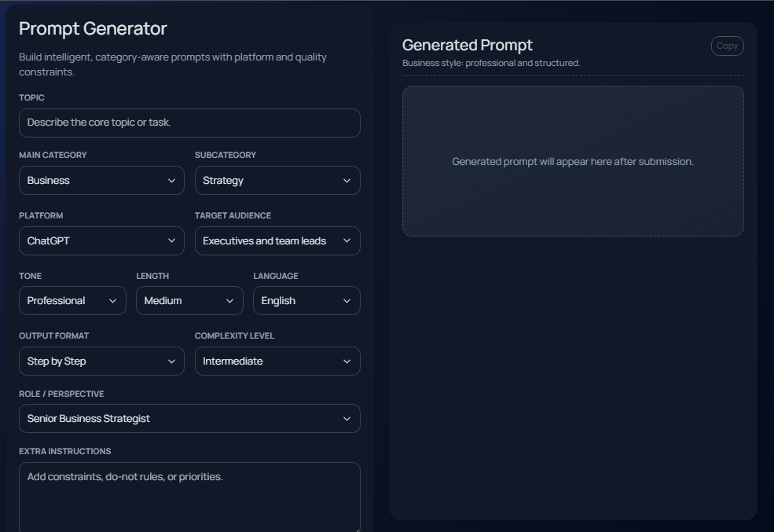The image size is (774, 532).
Task: Expand the Complexity Level dropdown
Action: point(277,361)
